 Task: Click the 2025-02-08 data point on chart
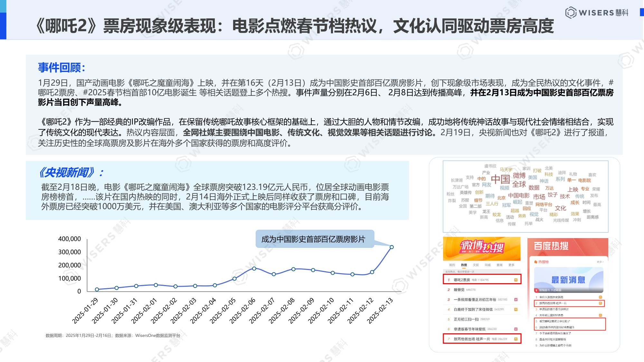[x=293, y=269]
